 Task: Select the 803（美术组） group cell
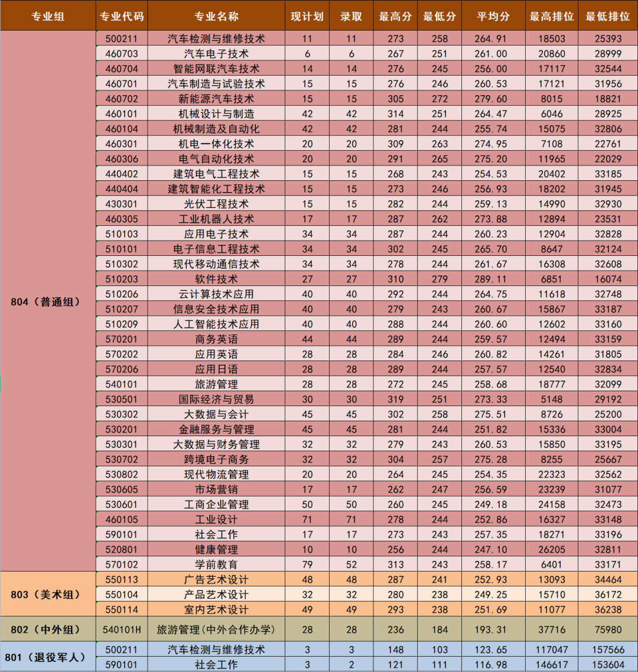(x=48, y=595)
